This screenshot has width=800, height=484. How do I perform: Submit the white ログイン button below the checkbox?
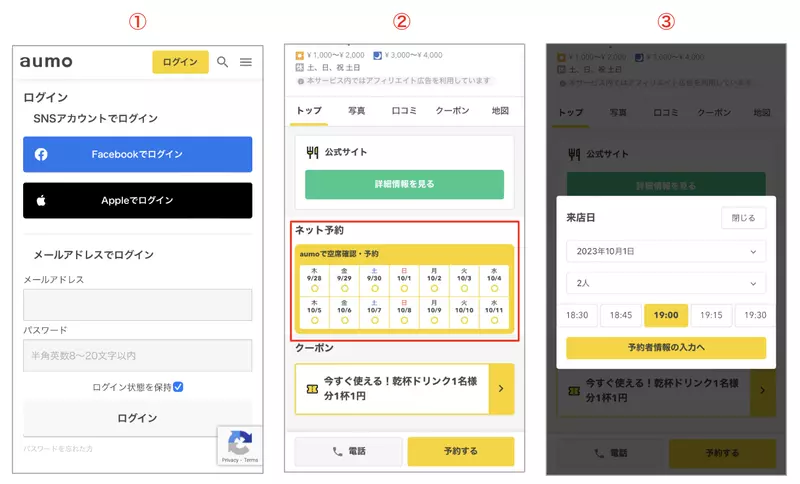(137, 418)
